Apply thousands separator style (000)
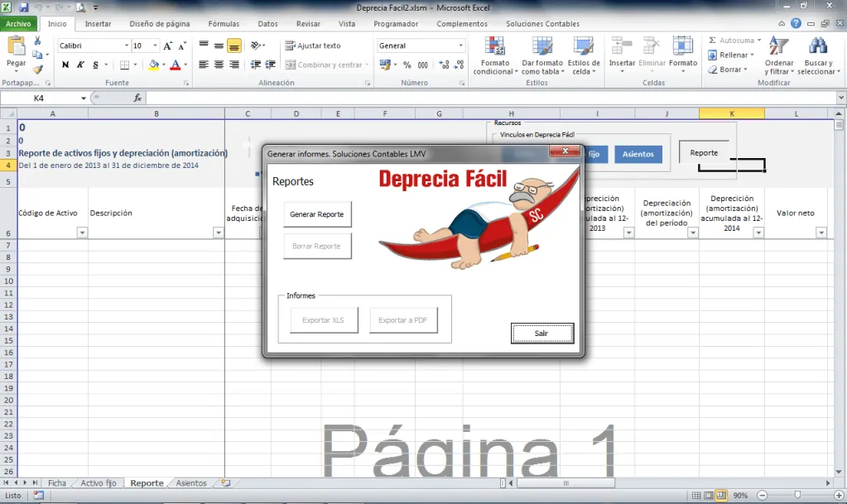Screen dimensions: 847x504 (x=423, y=65)
